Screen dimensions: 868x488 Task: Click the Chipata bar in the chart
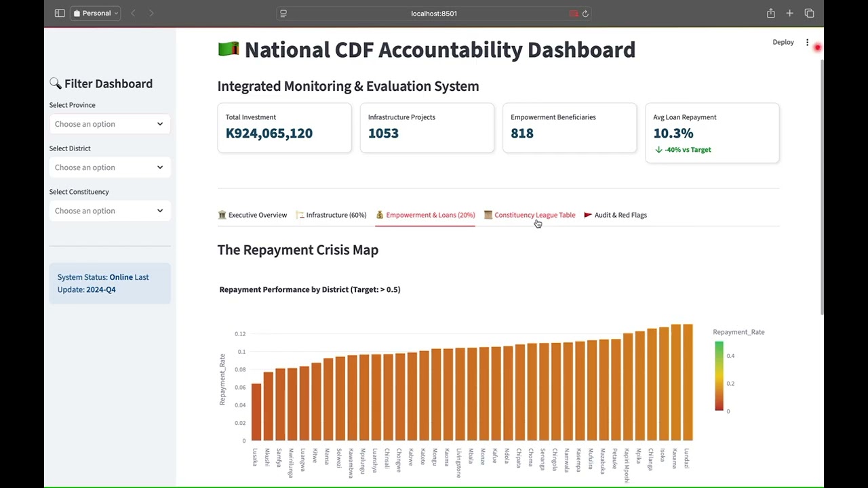pyautogui.click(x=519, y=393)
